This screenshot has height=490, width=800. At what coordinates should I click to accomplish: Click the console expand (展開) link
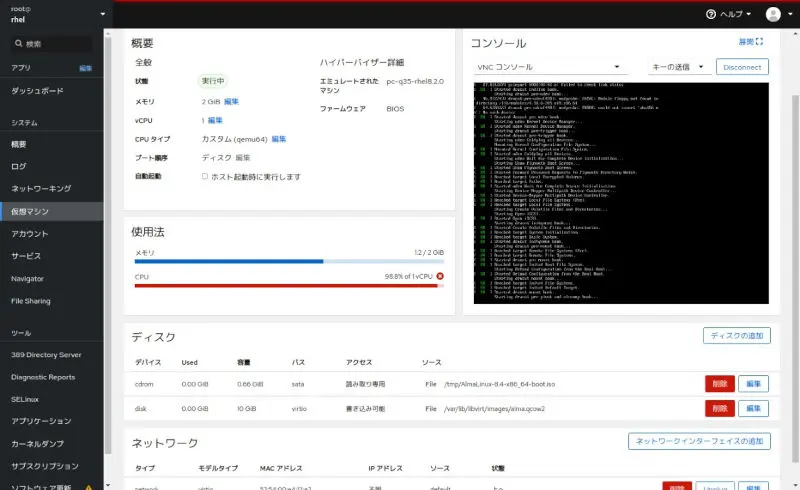[x=746, y=42]
